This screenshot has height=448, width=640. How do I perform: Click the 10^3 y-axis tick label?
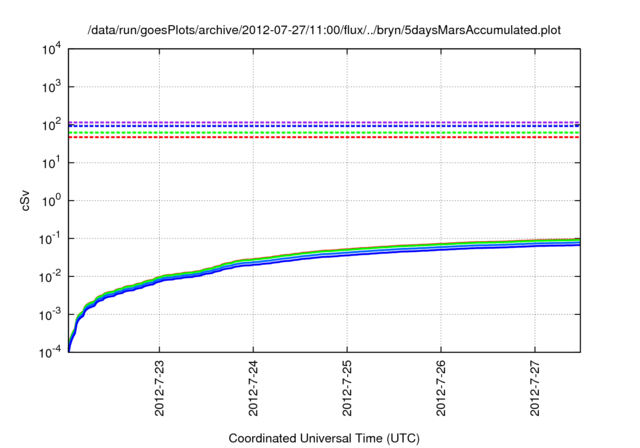51,87
